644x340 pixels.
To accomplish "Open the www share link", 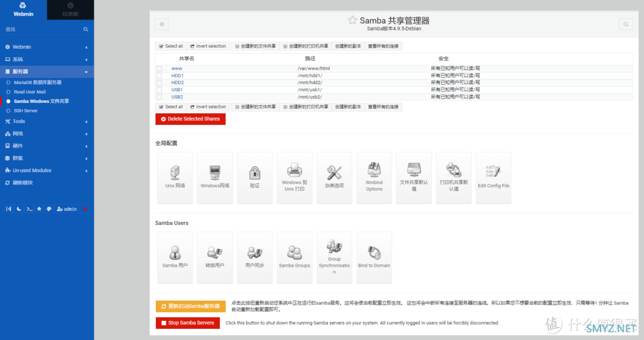I will 177,69.
